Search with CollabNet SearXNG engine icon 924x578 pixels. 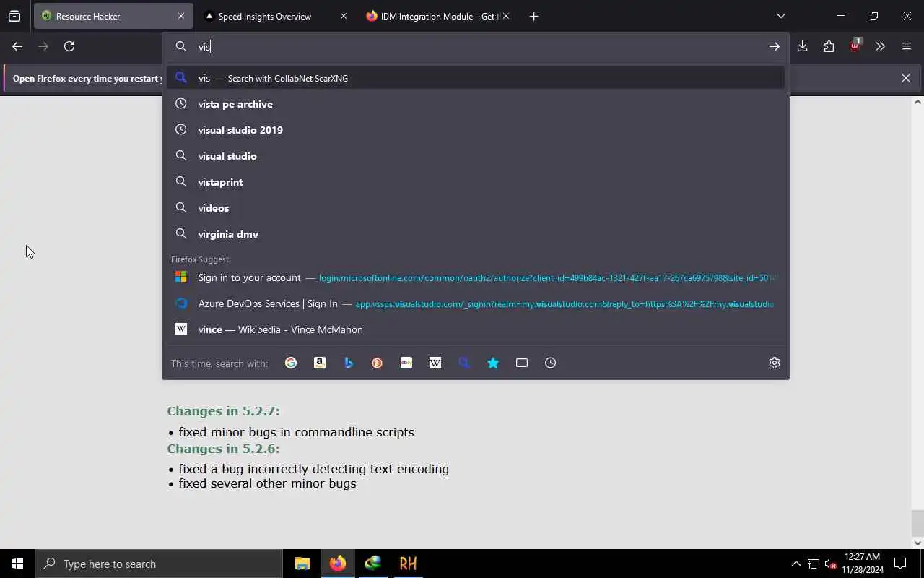pos(464,363)
